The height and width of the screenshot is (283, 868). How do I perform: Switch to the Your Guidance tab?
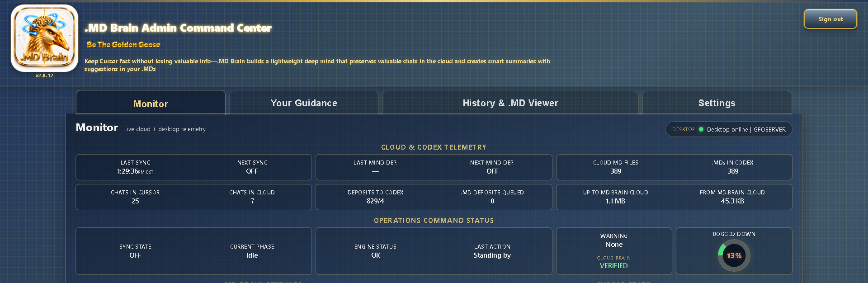[304, 103]
